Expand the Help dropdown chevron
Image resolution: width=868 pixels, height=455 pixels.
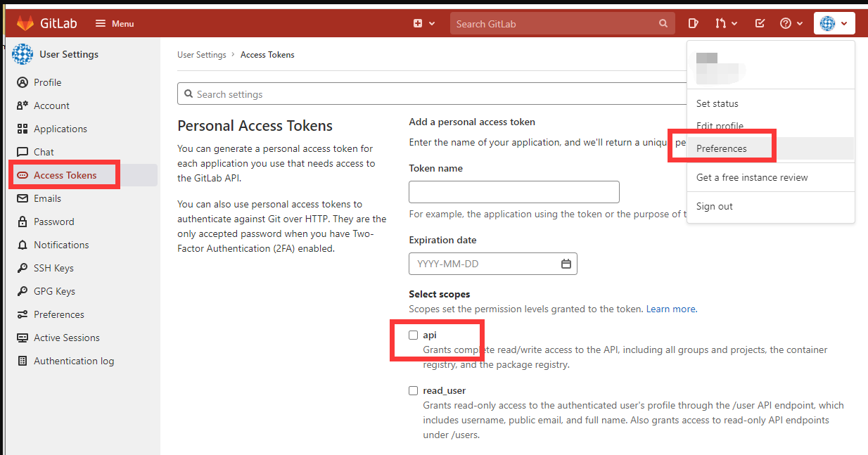pos(800,23)
